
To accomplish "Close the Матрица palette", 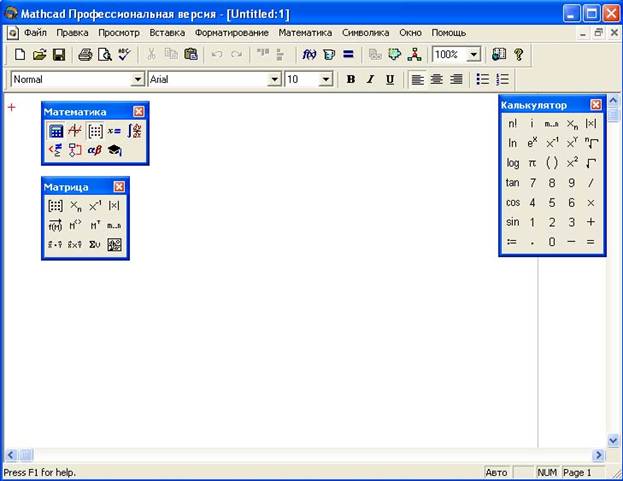I will pyautogui.click(x=119, y=187).
